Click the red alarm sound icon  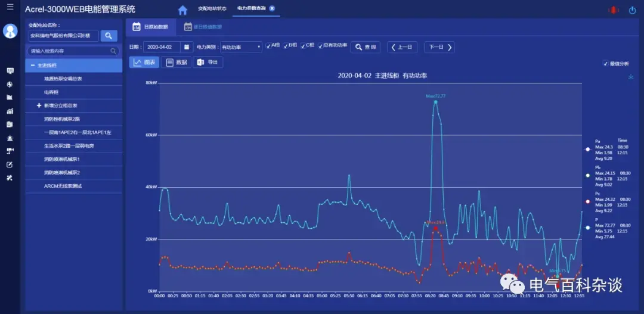pyautogui.click(x=613, y=10)
